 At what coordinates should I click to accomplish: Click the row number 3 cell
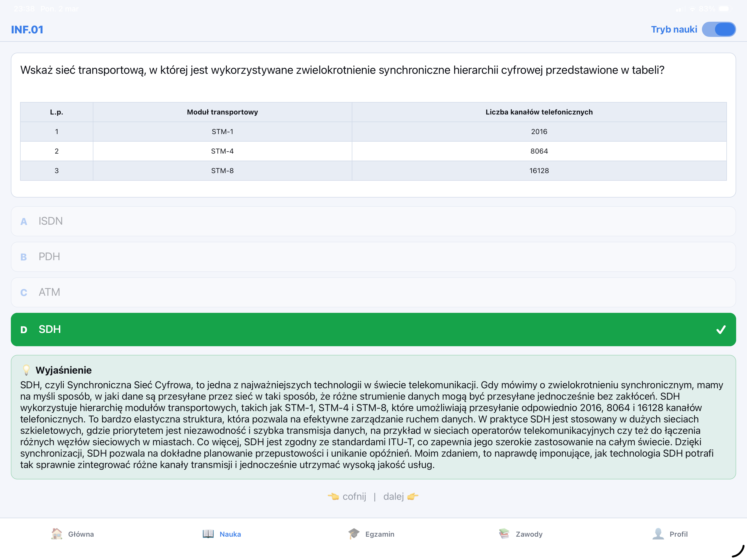56,171
